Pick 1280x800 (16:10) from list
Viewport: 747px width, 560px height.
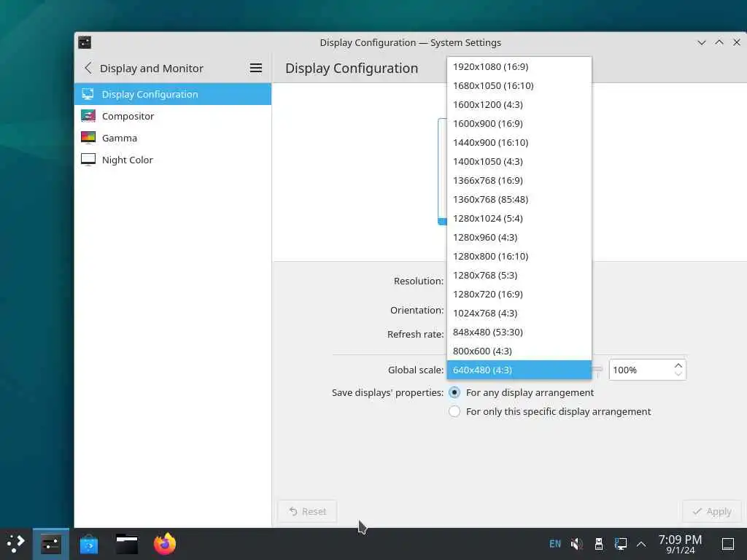519,256
